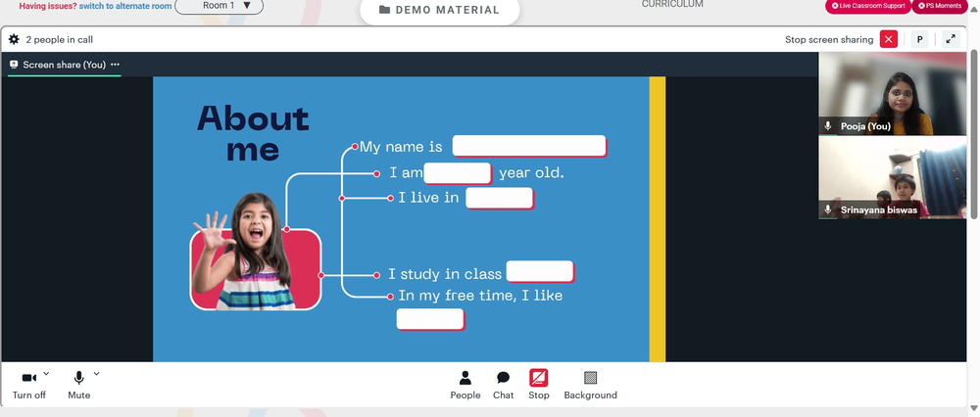Image resolution: width=980 pixels, height=417 pixels.
Task: Click the P button in call header
Action: pos(919,39)
